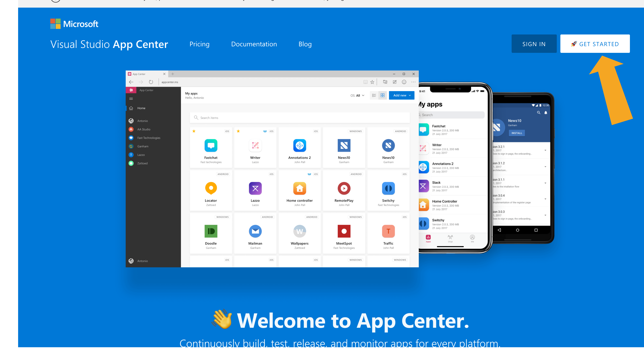Expand Antonio organization in sidebar
The height and width of the screenshot is (360, 644).
(x=142, y=120)
